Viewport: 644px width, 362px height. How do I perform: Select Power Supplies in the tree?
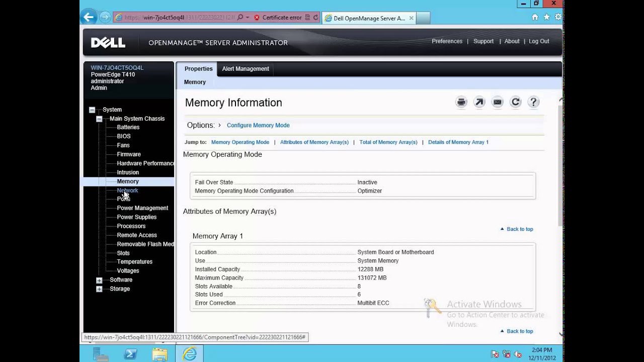point(136,217)
